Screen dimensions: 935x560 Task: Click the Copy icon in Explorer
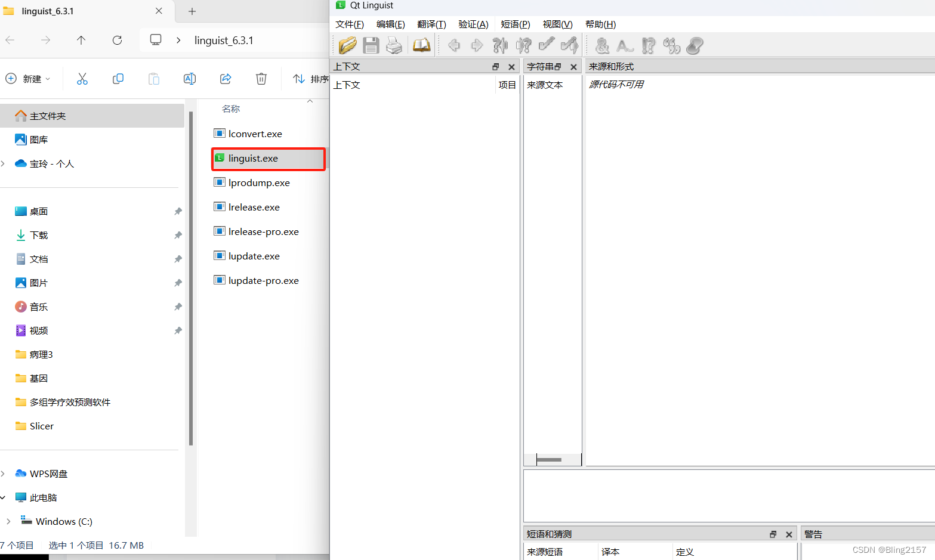118,79
